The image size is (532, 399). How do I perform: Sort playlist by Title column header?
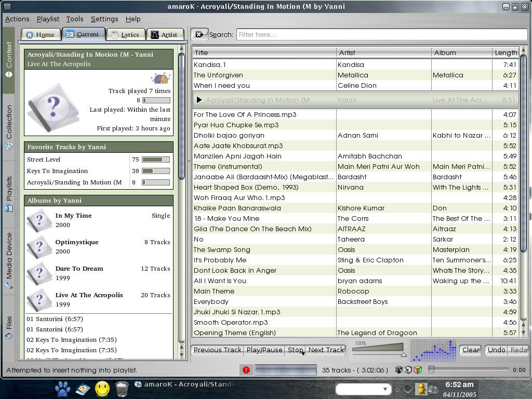(264, 52)
